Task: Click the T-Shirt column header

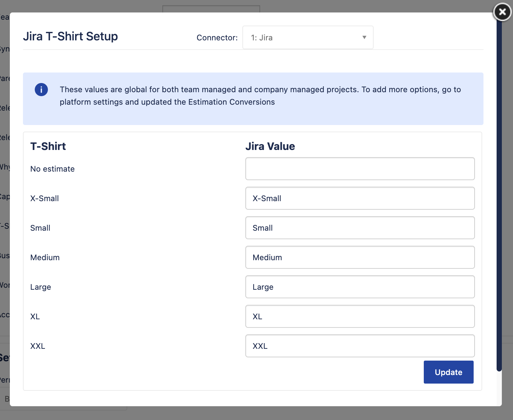Action: pyautogui.click(x=48, y=146)
